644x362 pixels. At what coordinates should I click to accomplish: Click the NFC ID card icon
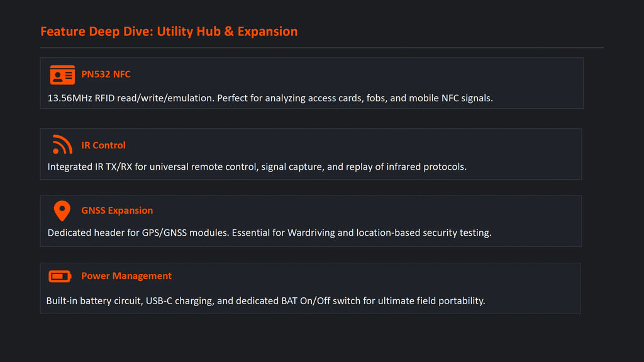[x=62, y=75]
